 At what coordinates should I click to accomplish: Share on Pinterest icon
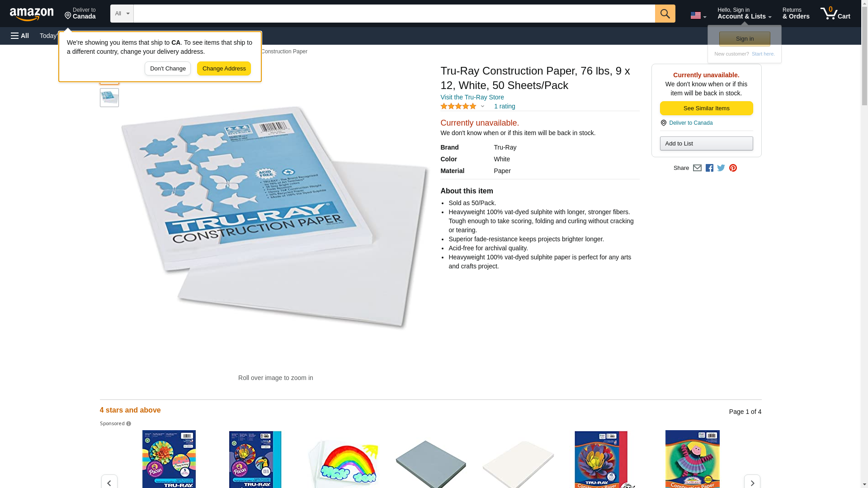coord(733,168)
